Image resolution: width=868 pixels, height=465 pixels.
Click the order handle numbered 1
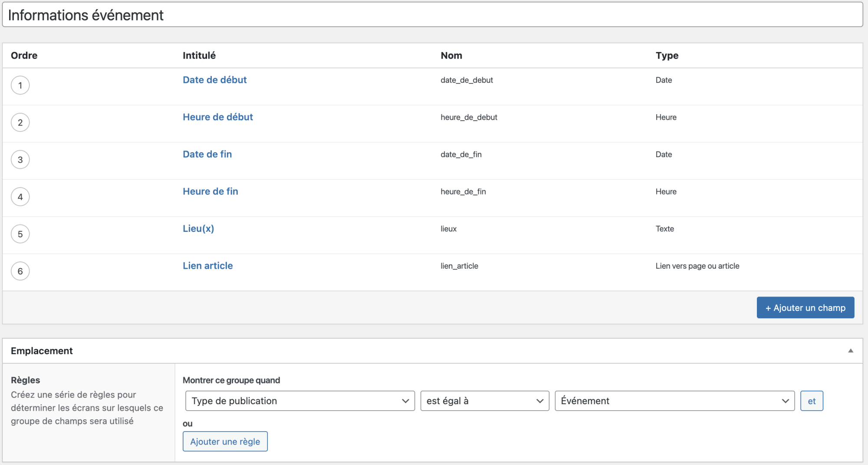(x=20, y=86)
